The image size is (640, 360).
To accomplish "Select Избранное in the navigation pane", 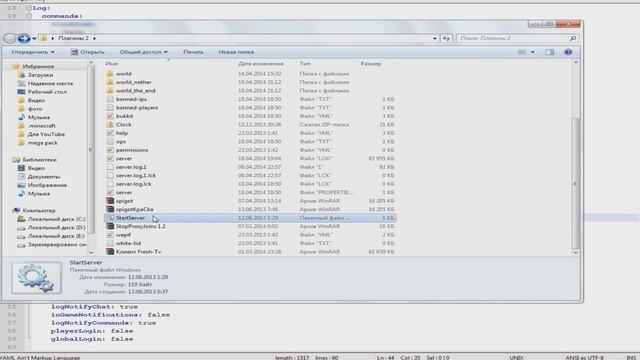I will pos(38,67).
